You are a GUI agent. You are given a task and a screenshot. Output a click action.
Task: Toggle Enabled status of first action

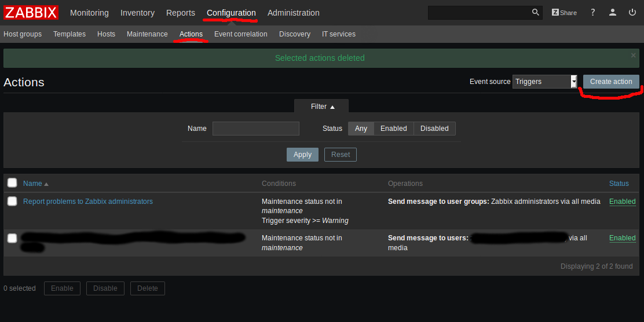coord(622,202)
